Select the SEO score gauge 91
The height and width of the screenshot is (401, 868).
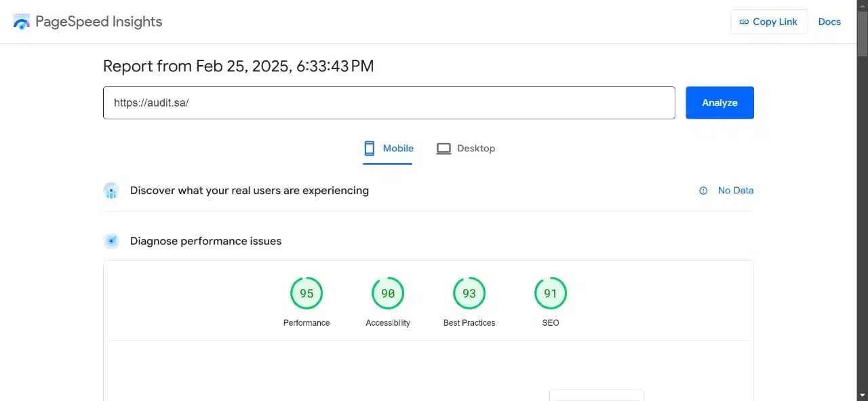click(x=551, y=294)
